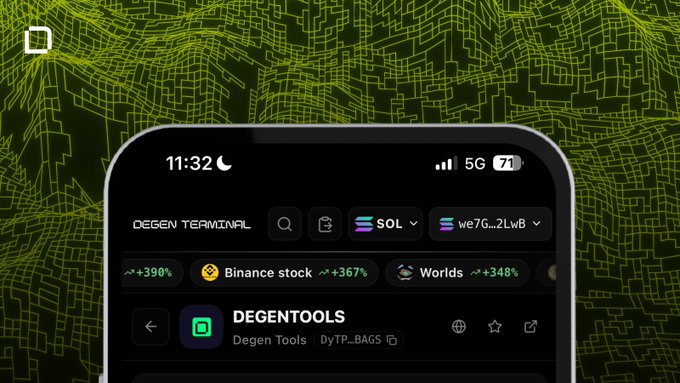Click the DEGENTOOLS token title
680x383 pixels.
289,317
